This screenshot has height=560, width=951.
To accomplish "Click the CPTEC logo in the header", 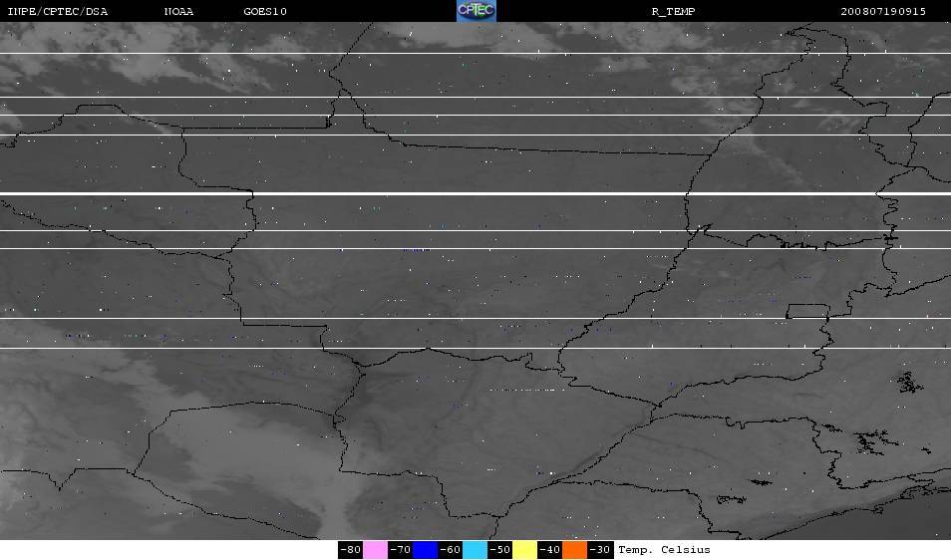I will [476, 11].
